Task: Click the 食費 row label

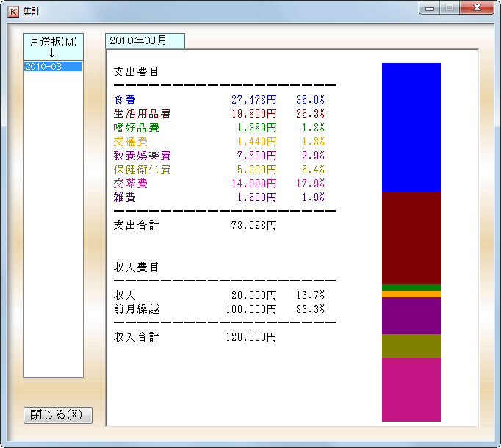Action: pos(125,100)
